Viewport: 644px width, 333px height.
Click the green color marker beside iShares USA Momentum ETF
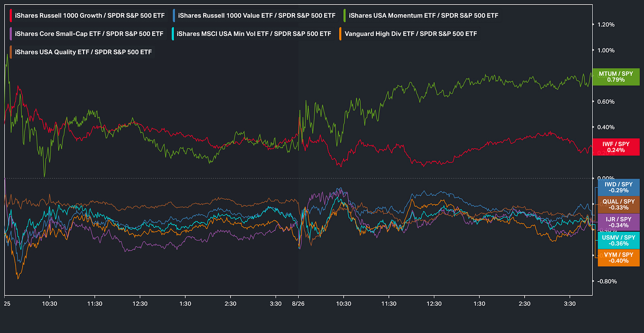tap(345, 15)
